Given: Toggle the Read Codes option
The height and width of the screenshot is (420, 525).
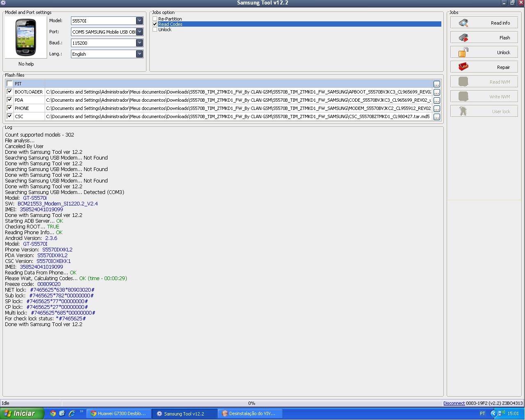Looking at the screenshot, I should pyautogui.click(x=155, y=24).
